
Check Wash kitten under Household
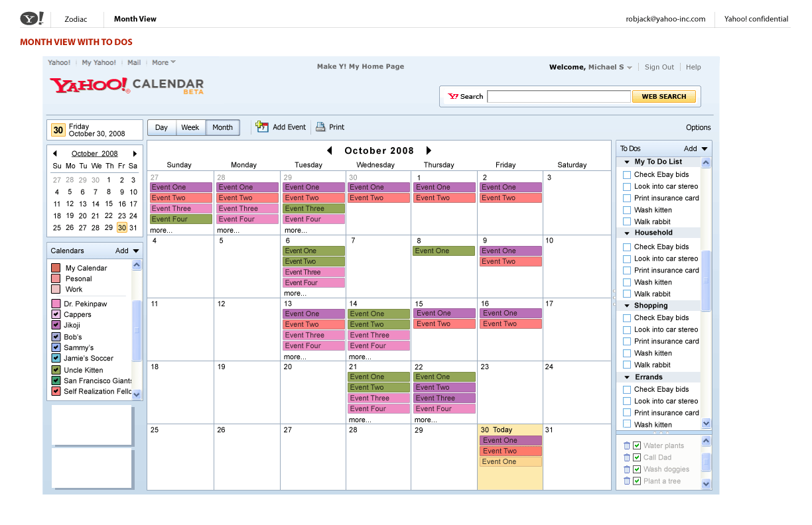pyautogui.click(x=627, y=282)
